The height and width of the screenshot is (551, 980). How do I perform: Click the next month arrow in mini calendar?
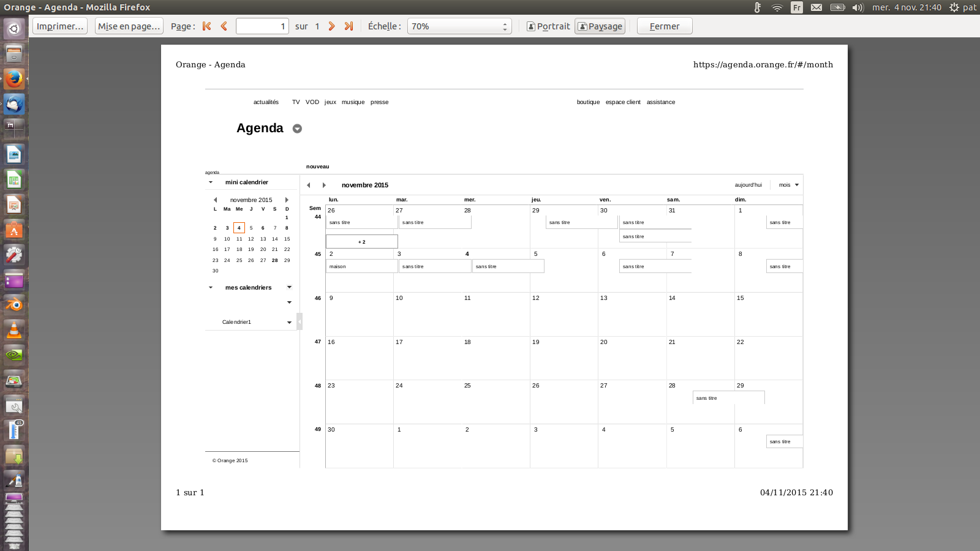[x=287, y=200]
